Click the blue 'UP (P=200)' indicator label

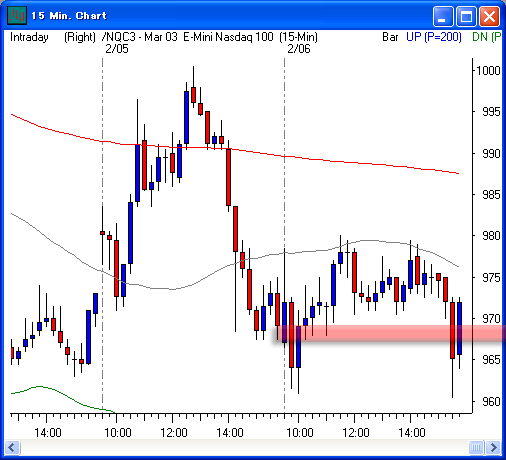pyautogui.click(x=434, y=37)
